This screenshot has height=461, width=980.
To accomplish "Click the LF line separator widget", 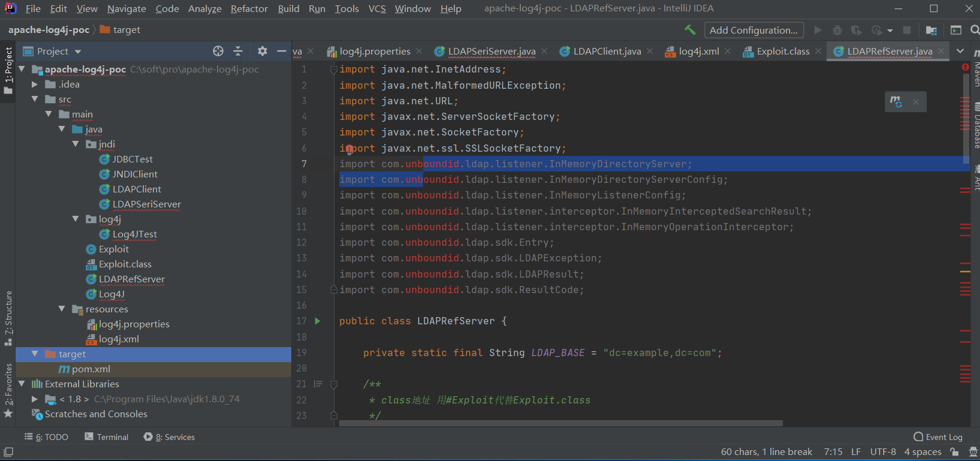I will (856, 452).
